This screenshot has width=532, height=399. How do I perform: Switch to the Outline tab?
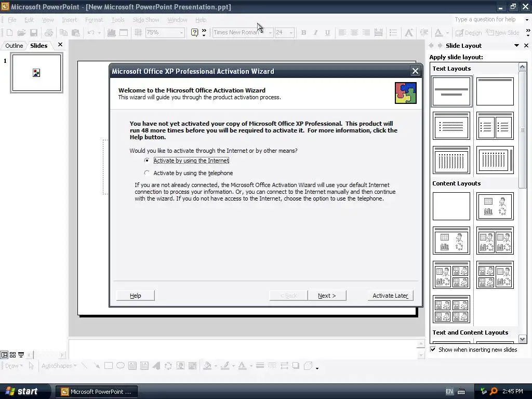[x=14, y=46]
